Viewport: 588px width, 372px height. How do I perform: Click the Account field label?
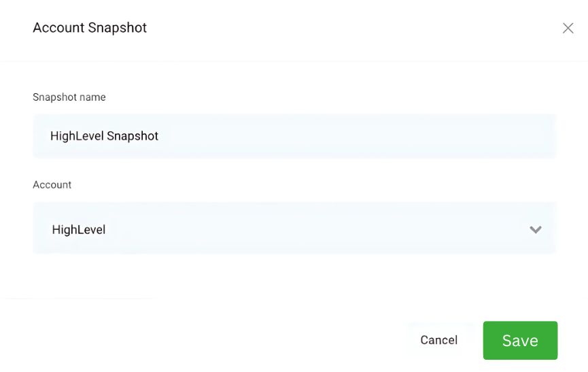[52, 185]
